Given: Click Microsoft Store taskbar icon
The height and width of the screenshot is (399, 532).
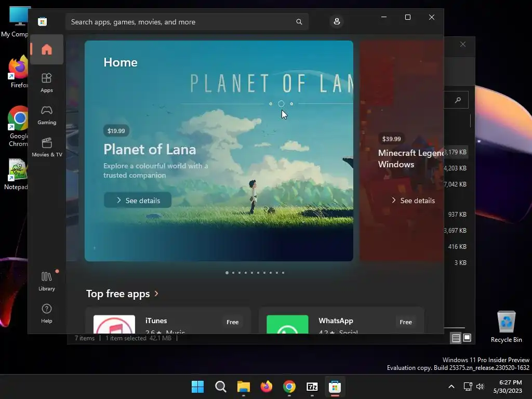Looking at the screenshot, I should click(335, 387).
